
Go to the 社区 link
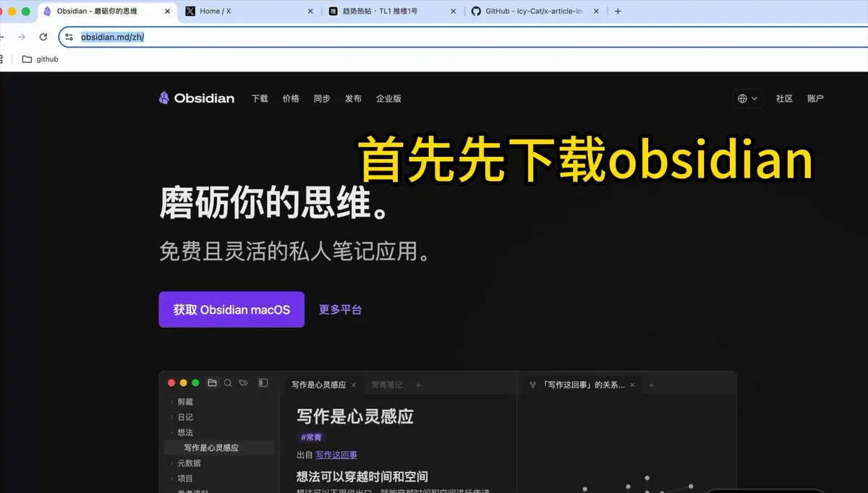[x=784, y=98]
